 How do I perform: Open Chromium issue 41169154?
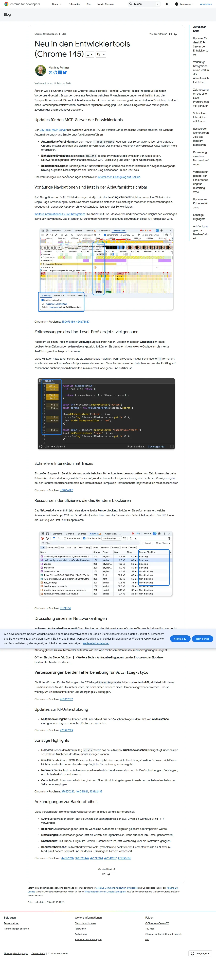tap(65, 608)
